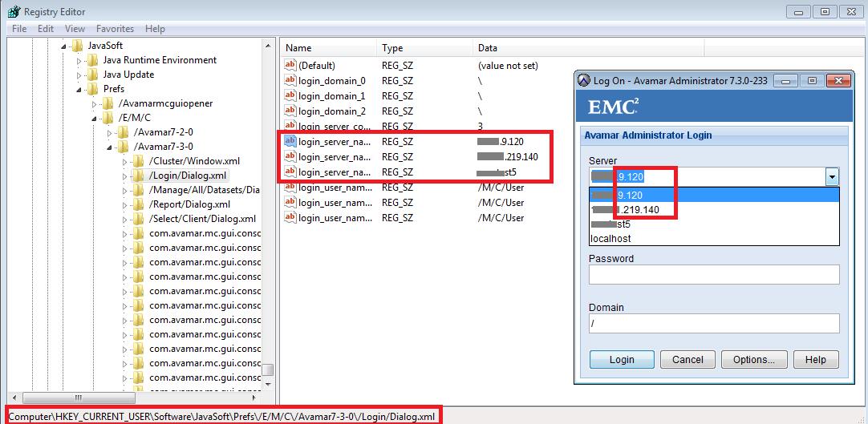Select the /Login/Dialog.xml folder icon
Viewport: 868px width, 424px height.
139,176
